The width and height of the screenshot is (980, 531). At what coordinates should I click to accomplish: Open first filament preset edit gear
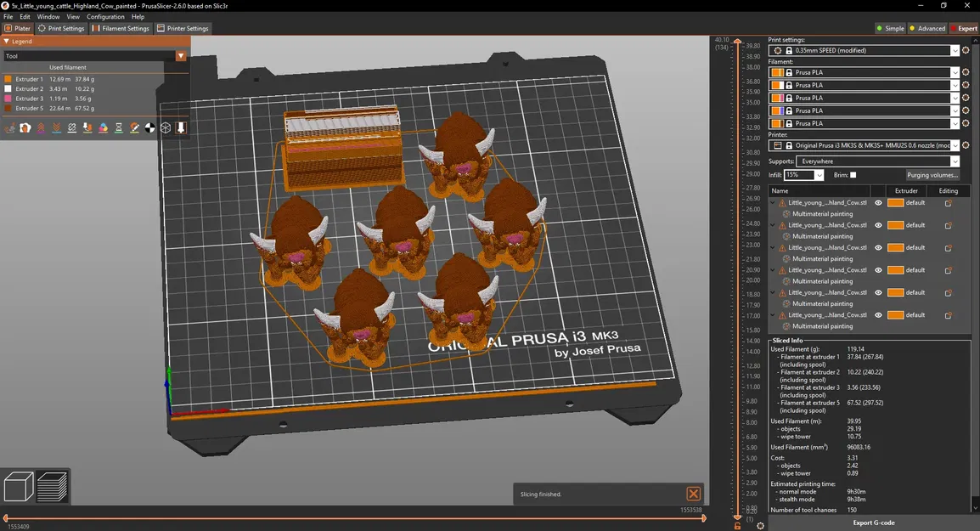pyautogui.click(x=966, y=72)
